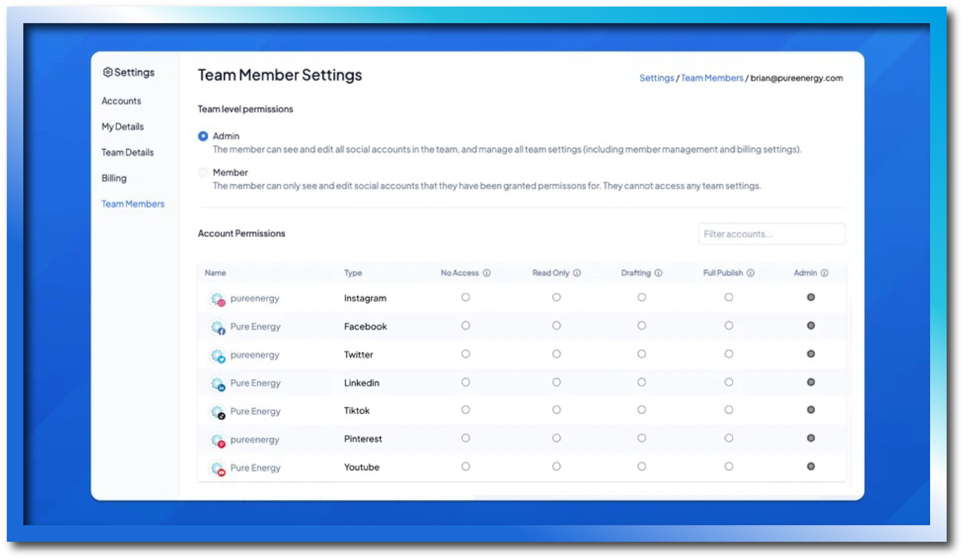Select Member team level permission

coord(203,173)
